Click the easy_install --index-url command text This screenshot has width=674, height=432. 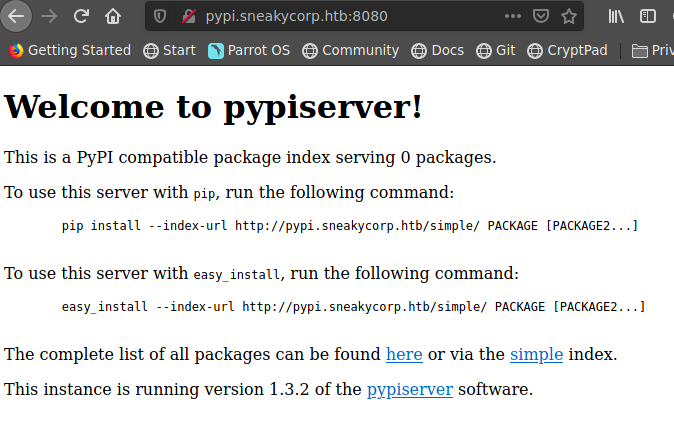[x=353, y=306]
